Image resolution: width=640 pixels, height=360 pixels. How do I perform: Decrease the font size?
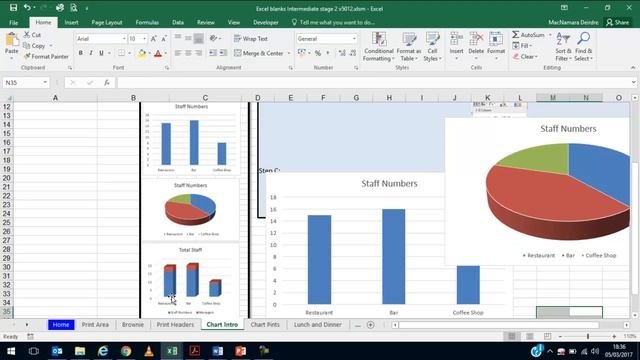point(164,39)
